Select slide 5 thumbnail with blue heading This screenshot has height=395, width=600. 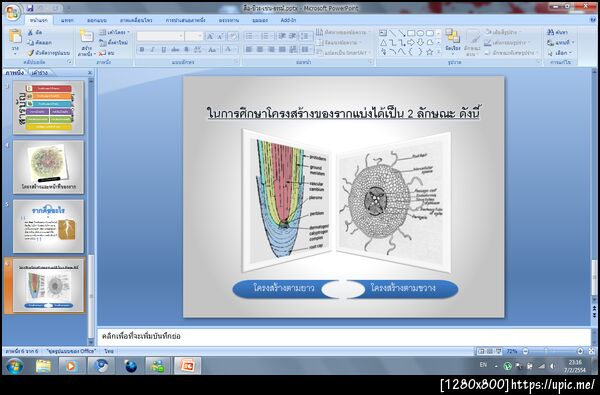49,226
